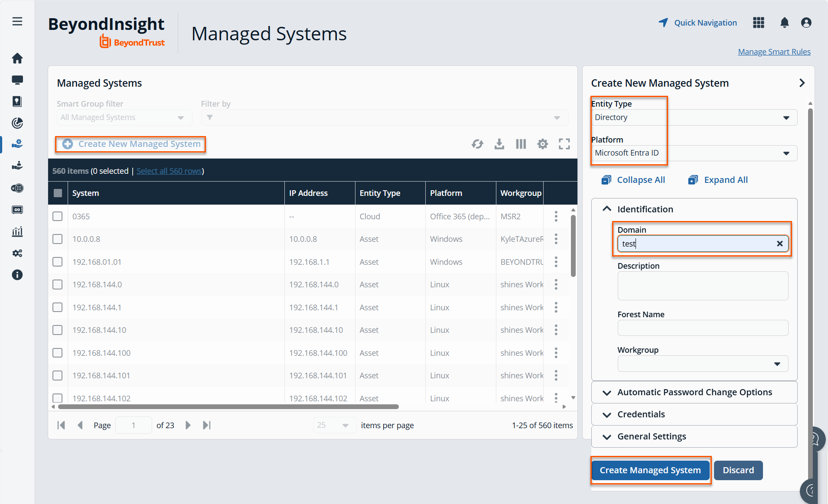Screen dimensions: 828x504
Task: Open the Entity Type dropdown
Action: coord(694,117)
